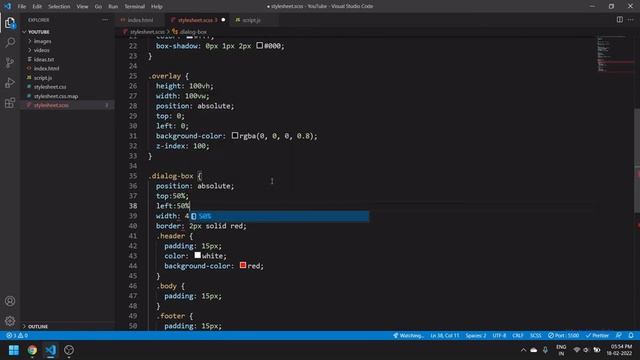Screen dimensions: 640x360
Task: Open Source Control view
Action: coord(10,62)
